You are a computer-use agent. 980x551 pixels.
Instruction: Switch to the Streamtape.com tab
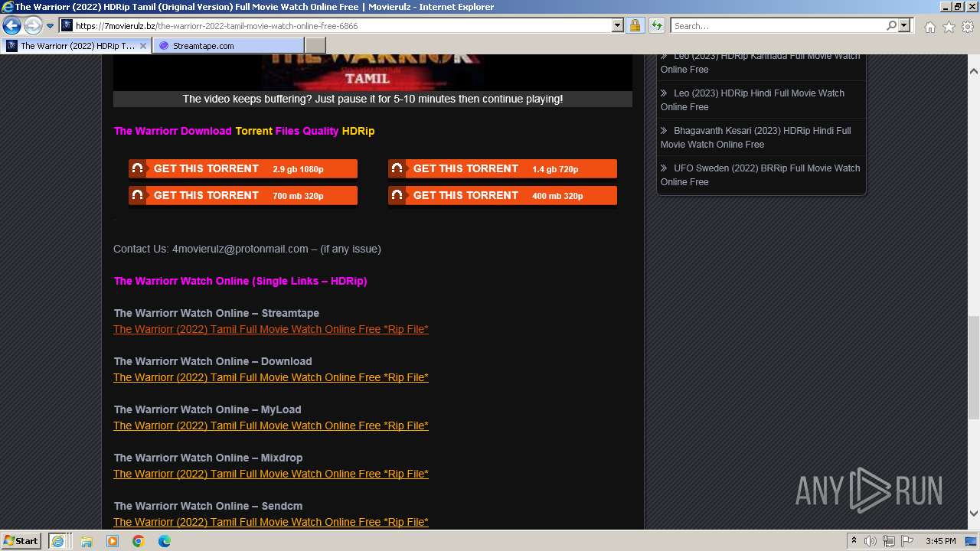[228, 46]
